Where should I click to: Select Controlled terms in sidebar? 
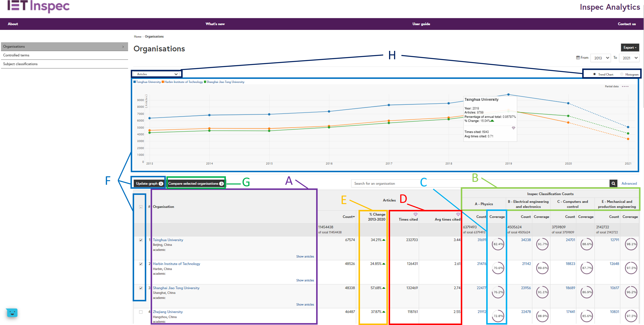coord(16,55)
